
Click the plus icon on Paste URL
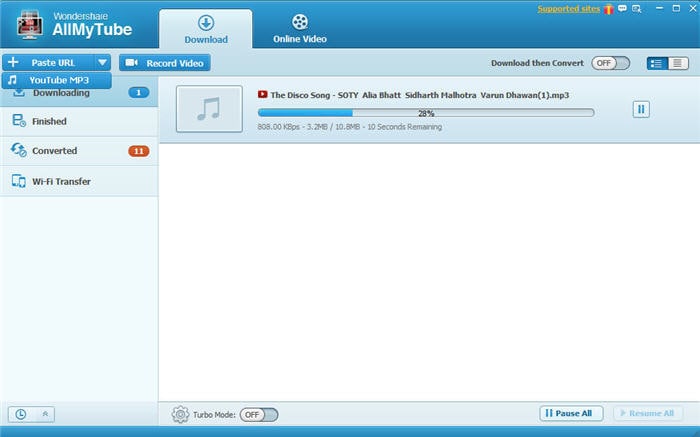click(13, 62)
